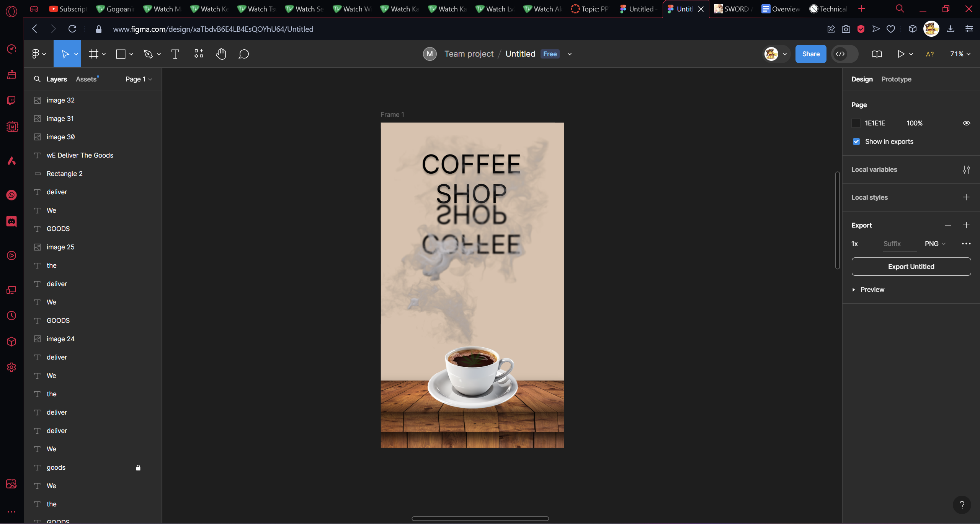
Task: Click the 1E1E1E page color swatch
Action: click(x=856, y=123)
